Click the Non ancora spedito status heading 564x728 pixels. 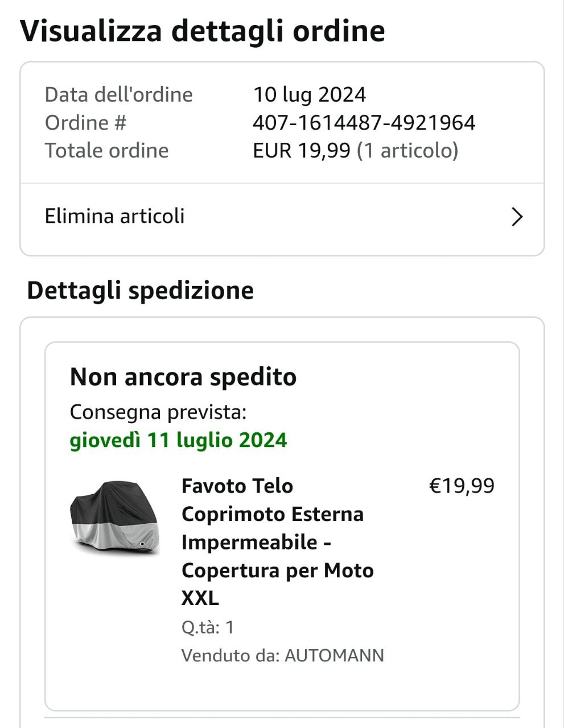click(x=183, y=377)
